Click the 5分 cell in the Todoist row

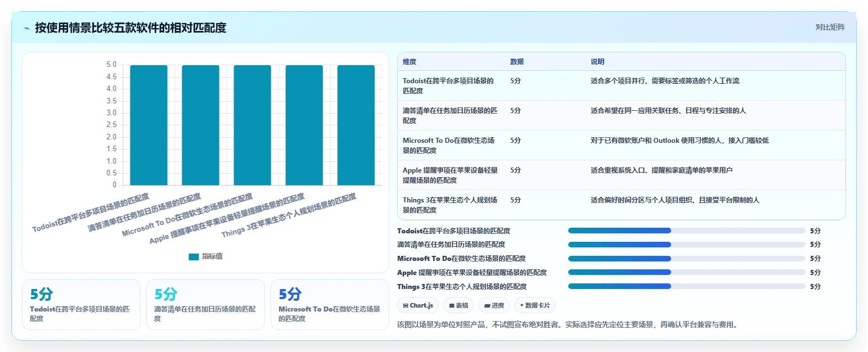tap(515, 81)
